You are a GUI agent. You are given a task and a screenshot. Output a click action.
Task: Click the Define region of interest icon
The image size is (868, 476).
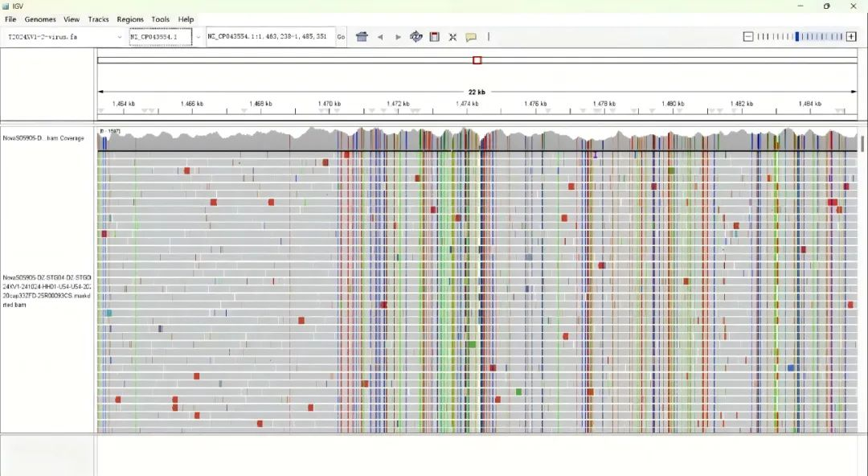pos(435,37)
